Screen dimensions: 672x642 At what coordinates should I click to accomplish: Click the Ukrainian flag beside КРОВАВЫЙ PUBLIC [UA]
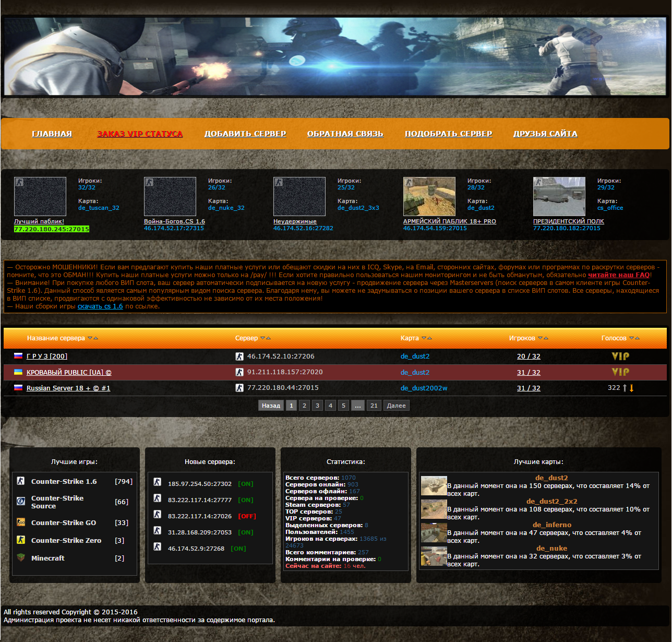18,372
